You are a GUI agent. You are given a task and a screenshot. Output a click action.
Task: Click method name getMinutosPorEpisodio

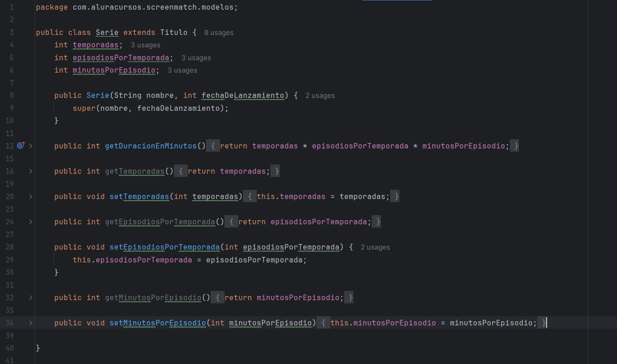pos(153,297)
